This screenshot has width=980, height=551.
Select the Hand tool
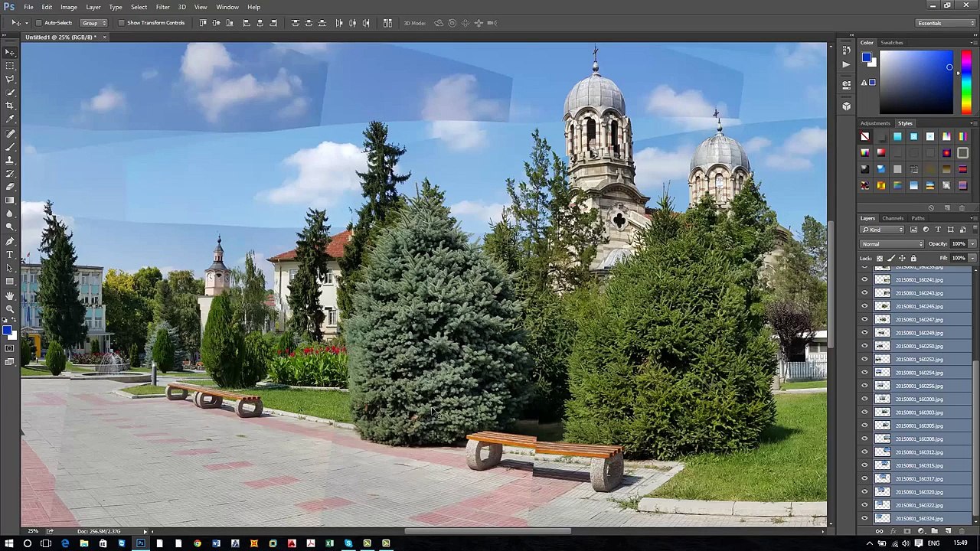10,295
